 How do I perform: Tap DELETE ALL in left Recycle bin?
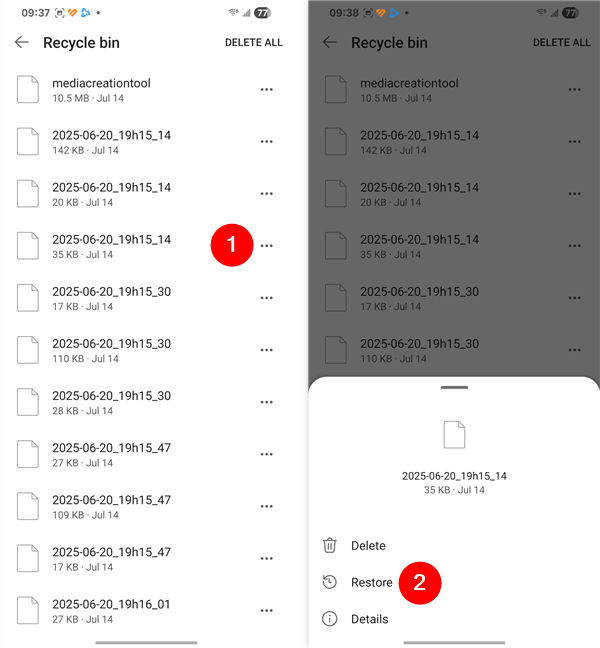(x=254, y=43)
